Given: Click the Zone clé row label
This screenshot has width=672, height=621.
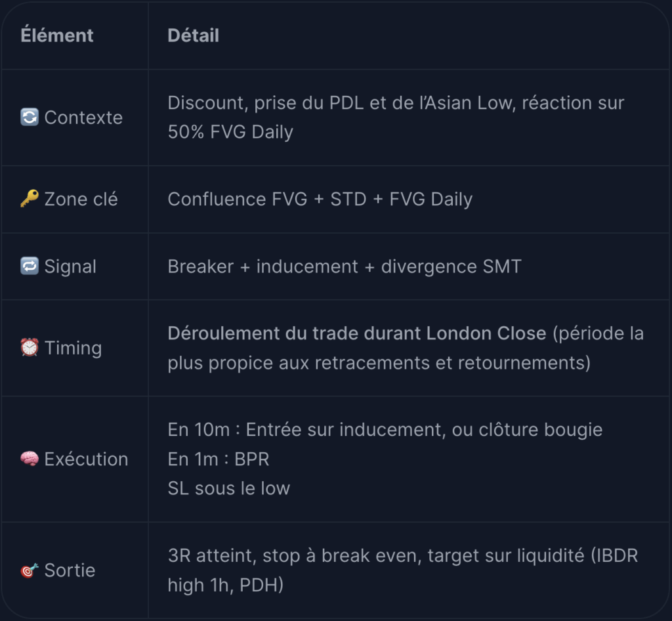Looking at the screenshot, I should click(x=81, y=199).
